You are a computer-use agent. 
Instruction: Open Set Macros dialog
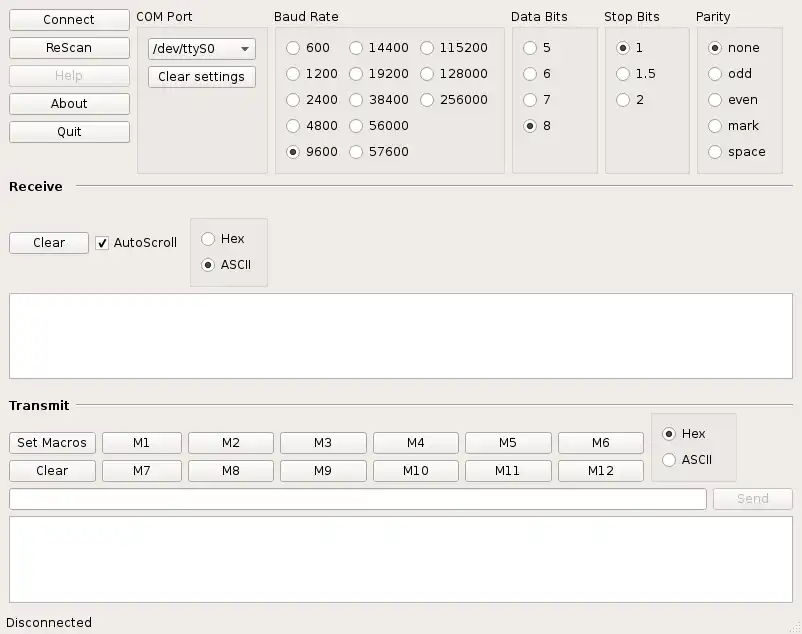[x=52, y=443]
